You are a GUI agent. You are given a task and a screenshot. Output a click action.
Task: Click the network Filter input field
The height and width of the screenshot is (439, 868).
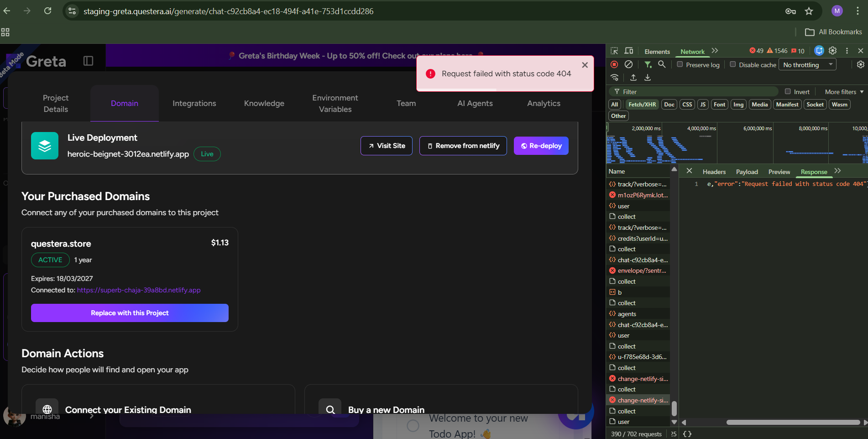pos(694,91)
